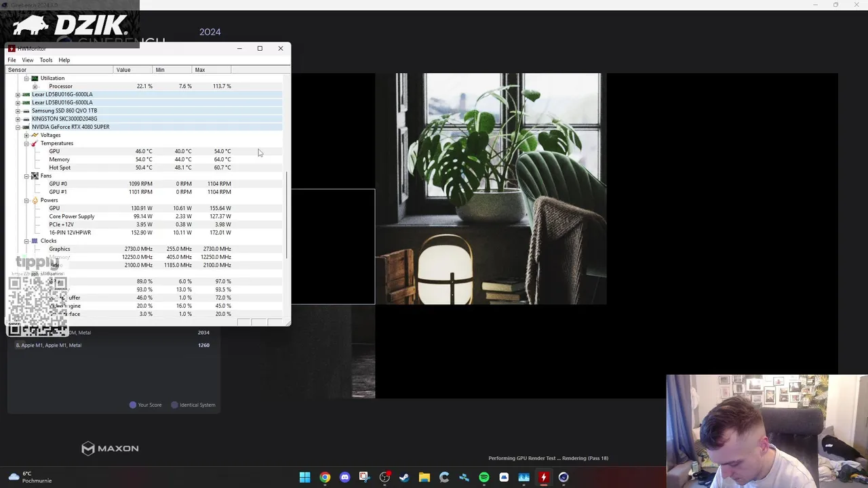Click the rendered plant room image in Cinebench

coord(491,188)
